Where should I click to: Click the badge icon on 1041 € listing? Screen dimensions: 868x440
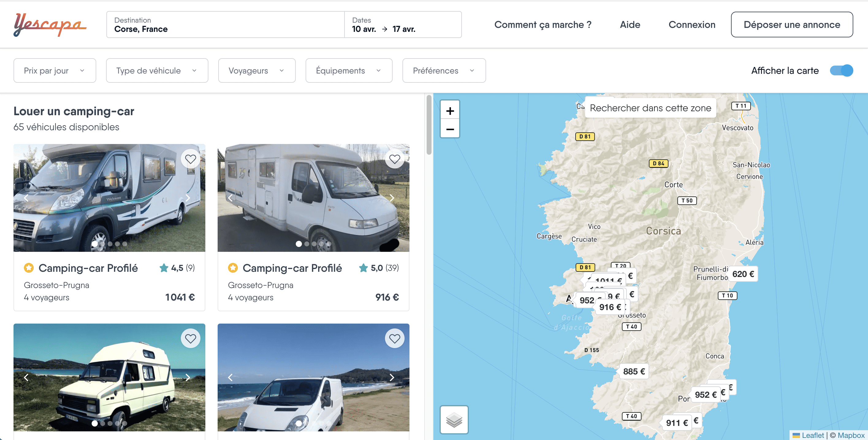(x=29, y=268)
